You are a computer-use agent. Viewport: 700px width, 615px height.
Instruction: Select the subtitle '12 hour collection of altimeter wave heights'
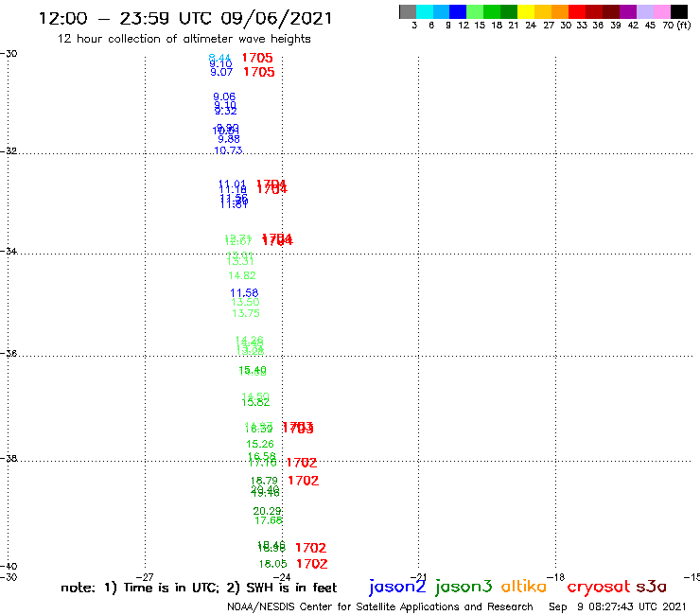(x=184, y=39)
